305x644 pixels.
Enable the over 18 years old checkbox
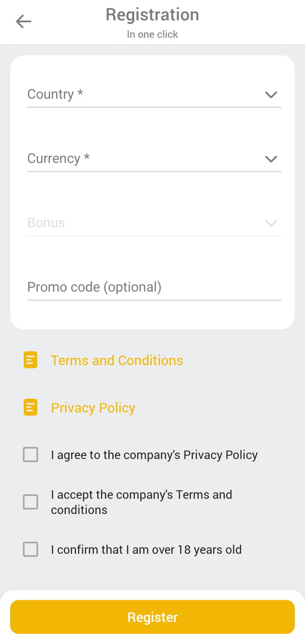(30, 549)
